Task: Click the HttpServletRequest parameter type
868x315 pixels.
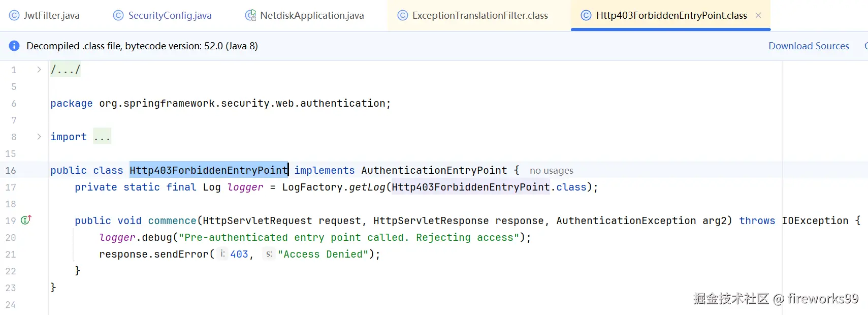Action: (x=258, y=220)
